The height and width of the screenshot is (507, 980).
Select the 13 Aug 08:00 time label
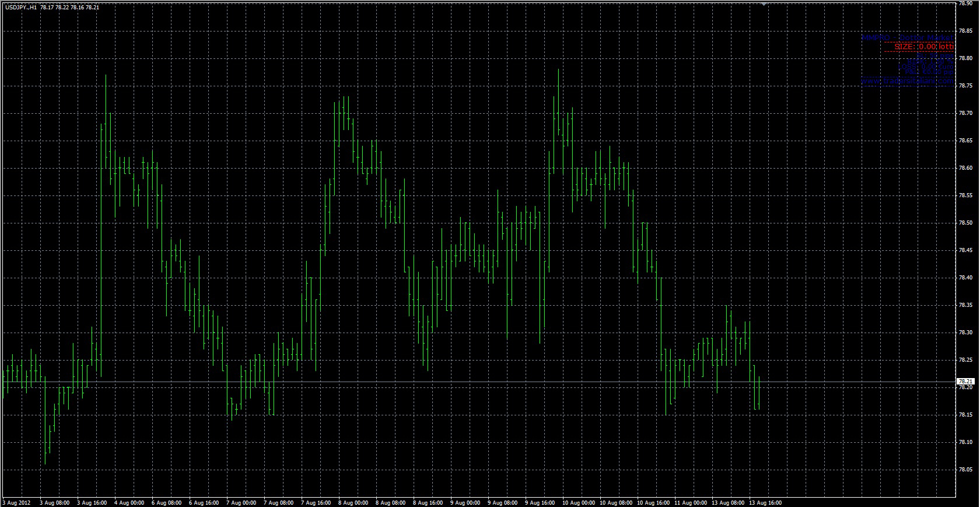pyautogui.click(x=728, y=502)
